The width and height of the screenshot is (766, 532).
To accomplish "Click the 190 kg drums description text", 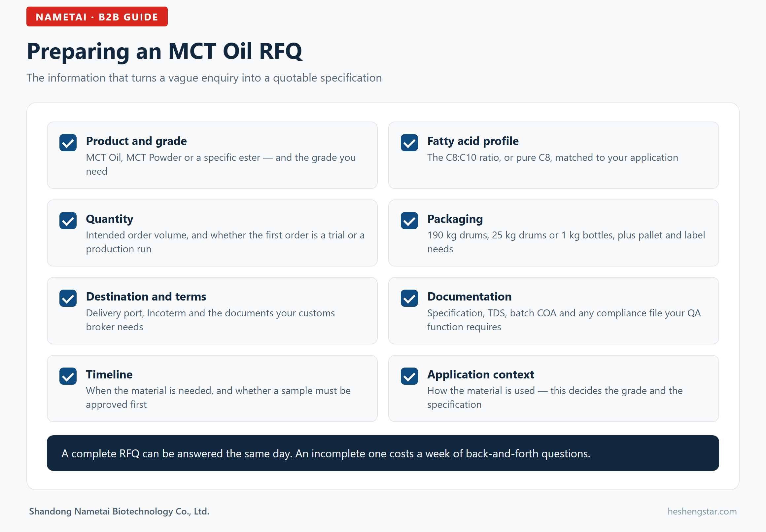I will (x=566, y=242).
